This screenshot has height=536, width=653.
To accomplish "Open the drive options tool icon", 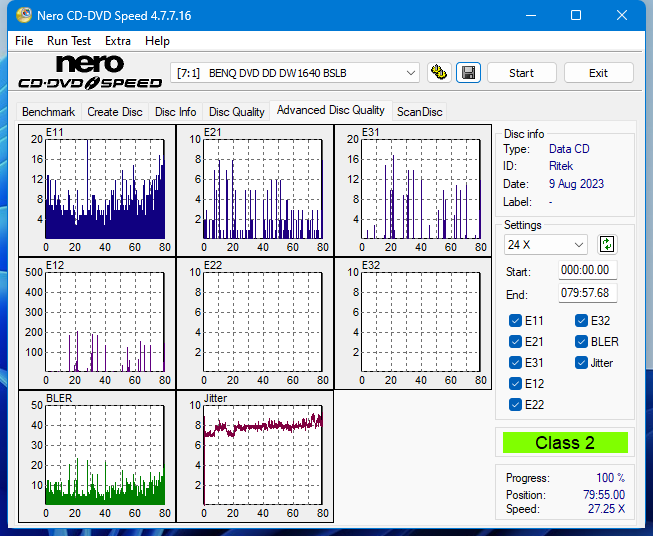I will 439,73.
